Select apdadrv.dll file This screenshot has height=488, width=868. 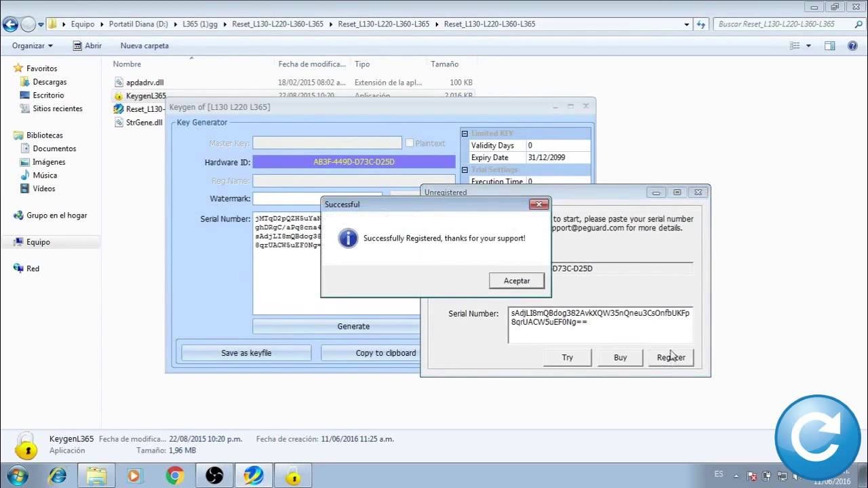click(144, 83)
